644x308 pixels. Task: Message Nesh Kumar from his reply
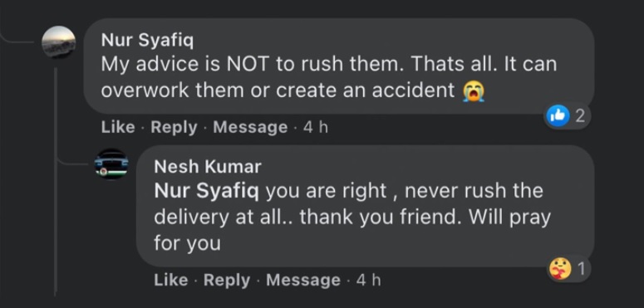click(303, 280)
